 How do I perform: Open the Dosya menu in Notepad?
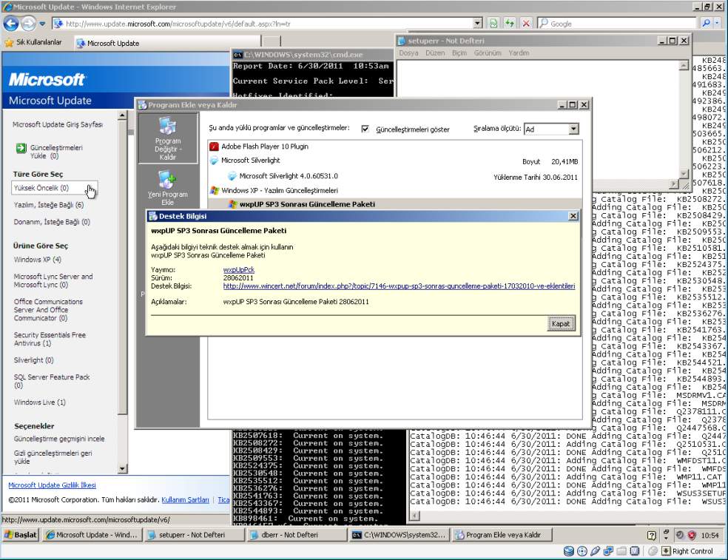408,53
